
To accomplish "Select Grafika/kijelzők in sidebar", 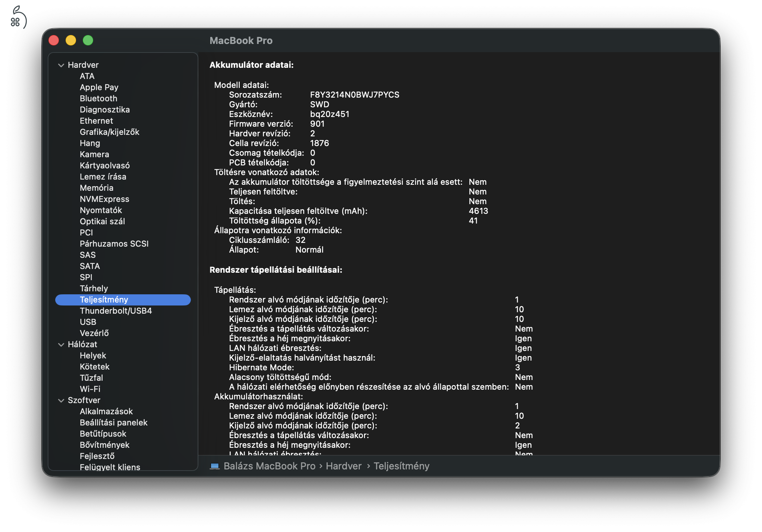I will click(x=109, y=132).
